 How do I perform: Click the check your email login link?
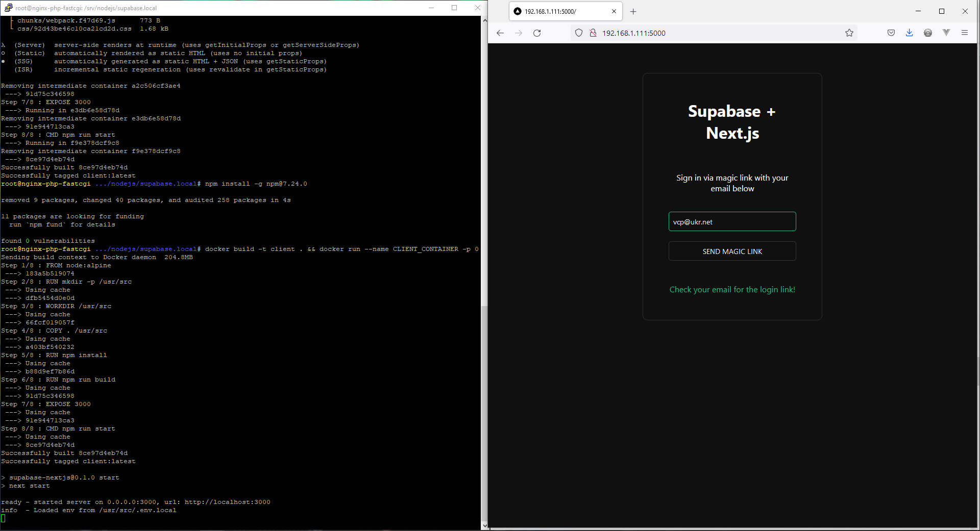(732, 289)
